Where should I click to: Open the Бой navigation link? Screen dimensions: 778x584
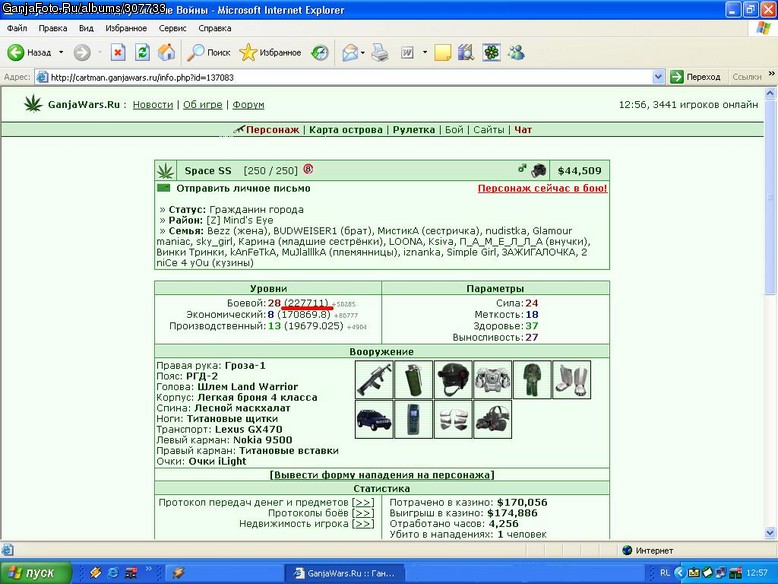pos(454,130)
